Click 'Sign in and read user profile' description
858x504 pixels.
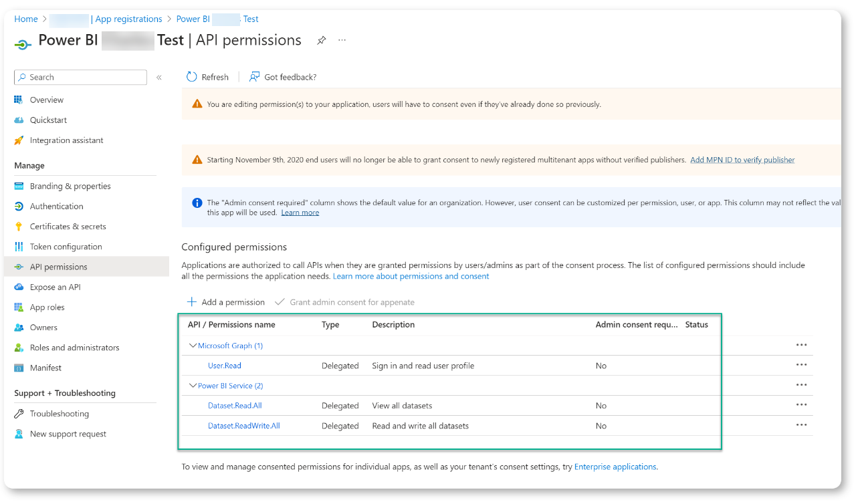(x=423, y=366)
